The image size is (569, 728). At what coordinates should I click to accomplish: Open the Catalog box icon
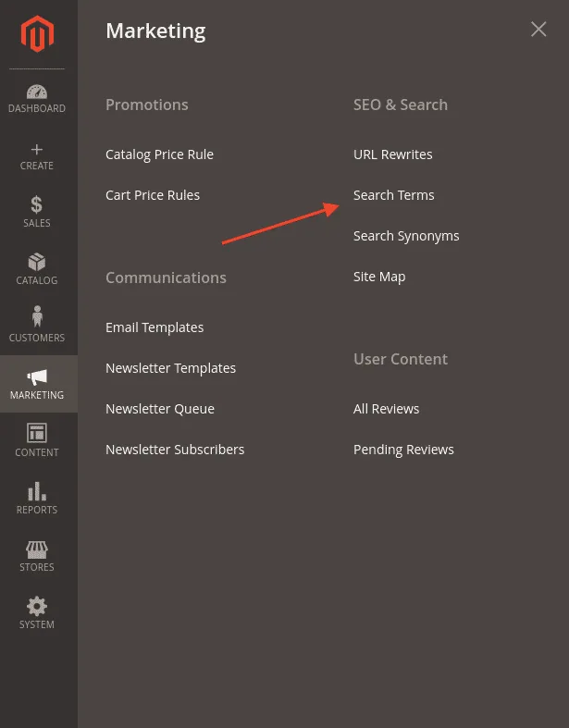(37, 262)
